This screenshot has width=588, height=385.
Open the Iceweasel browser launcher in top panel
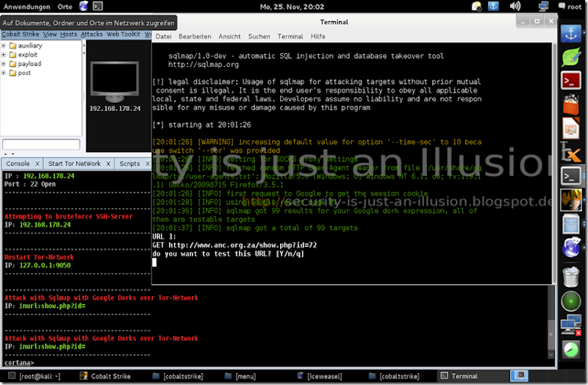(x=84, y=6)
